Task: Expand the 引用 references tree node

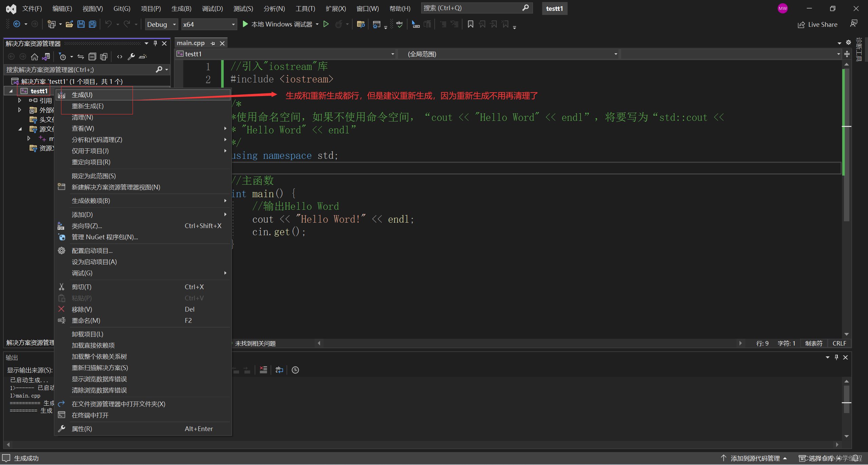Action: point(20,100)
